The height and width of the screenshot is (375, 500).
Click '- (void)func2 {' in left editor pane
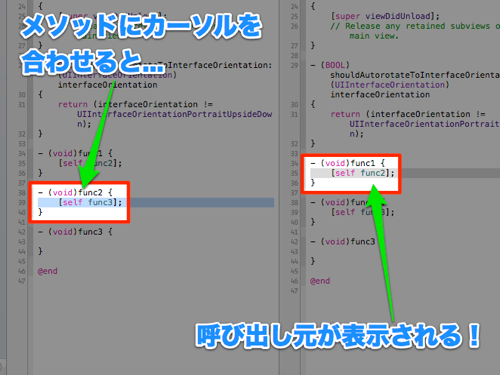(x=75, y=192)
